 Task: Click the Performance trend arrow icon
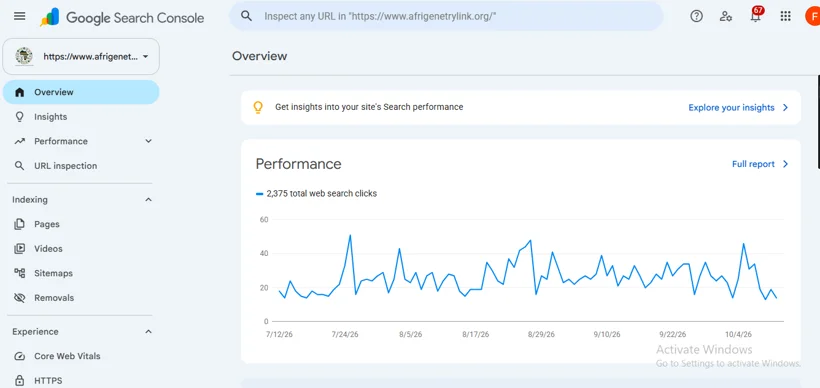coord(19,141)
